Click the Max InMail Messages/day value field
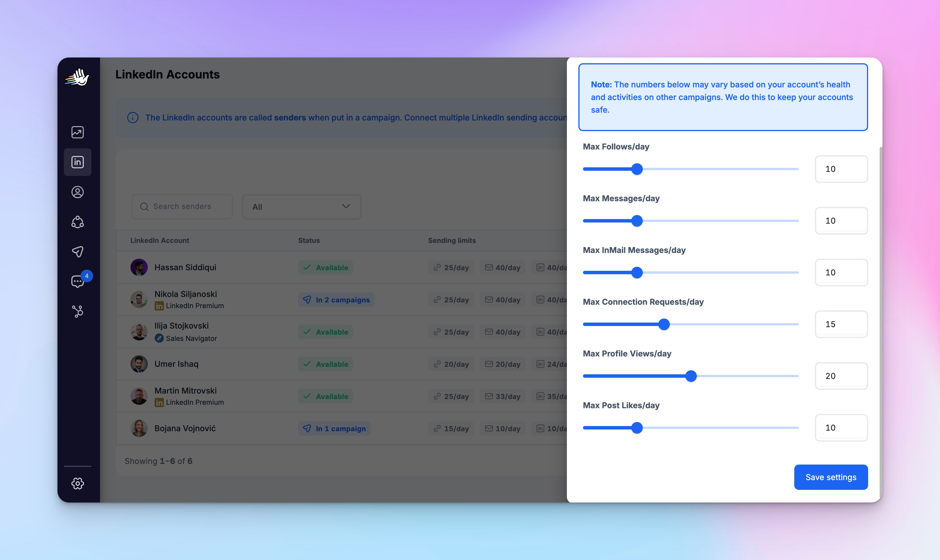The height and width of the screenshot is (560, 940). pyautogui.click(x=841, y=273)
